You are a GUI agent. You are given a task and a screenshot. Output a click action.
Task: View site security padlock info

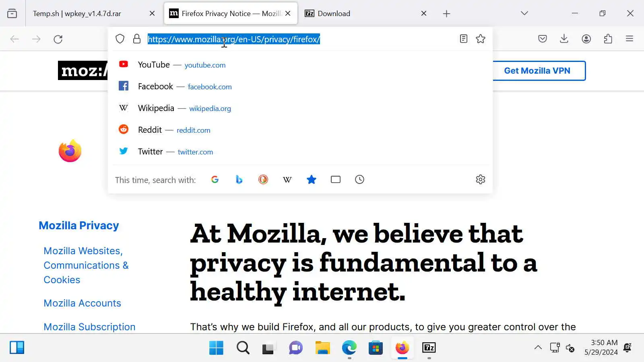pyautogui.click(x=137, y=39)
